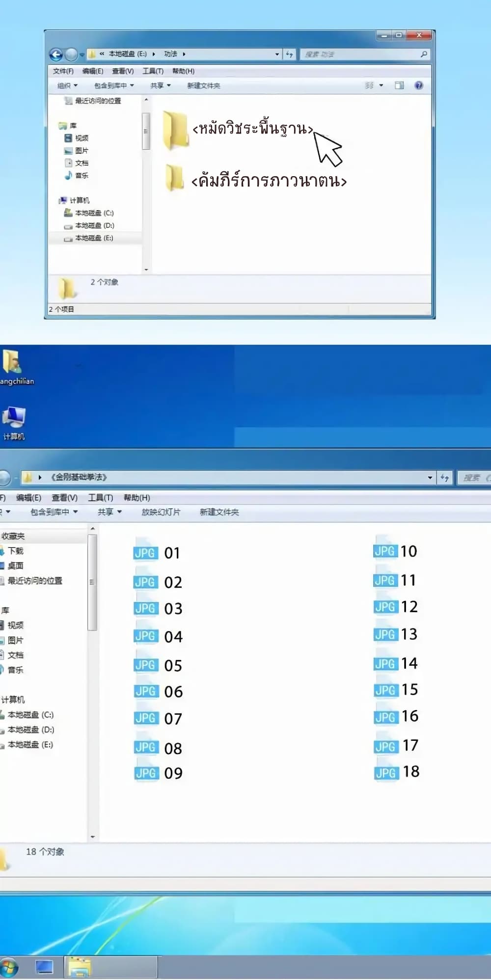Select 下载 in the favorites sidebar
Image resolution: width=491 pixels, height=980 pixels.
pyautogui.click(x=15, y=551)
